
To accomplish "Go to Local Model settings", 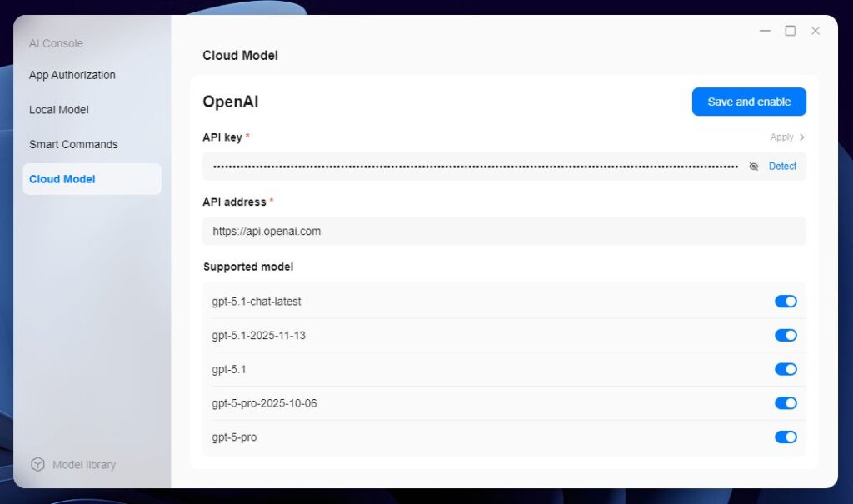I will click(x=59, y=110).
